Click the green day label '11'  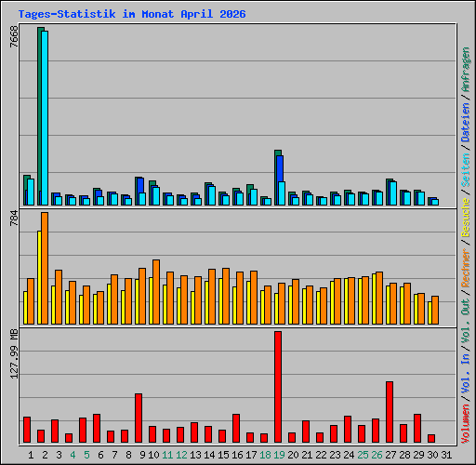[x=167, y=455]
